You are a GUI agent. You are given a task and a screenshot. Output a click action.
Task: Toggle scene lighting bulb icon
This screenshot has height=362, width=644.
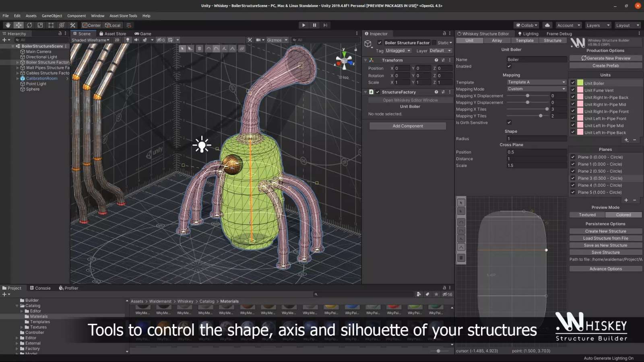coord(128,40)
